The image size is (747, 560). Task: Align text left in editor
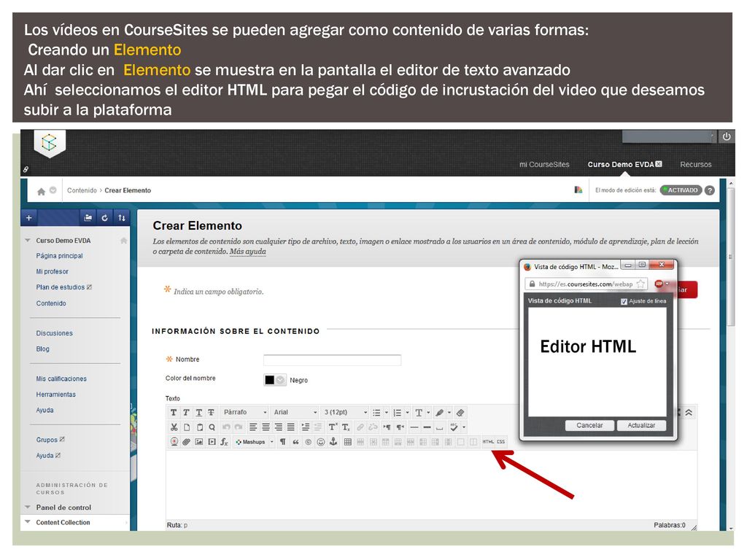pyautogui.click(x=253, y=427)
